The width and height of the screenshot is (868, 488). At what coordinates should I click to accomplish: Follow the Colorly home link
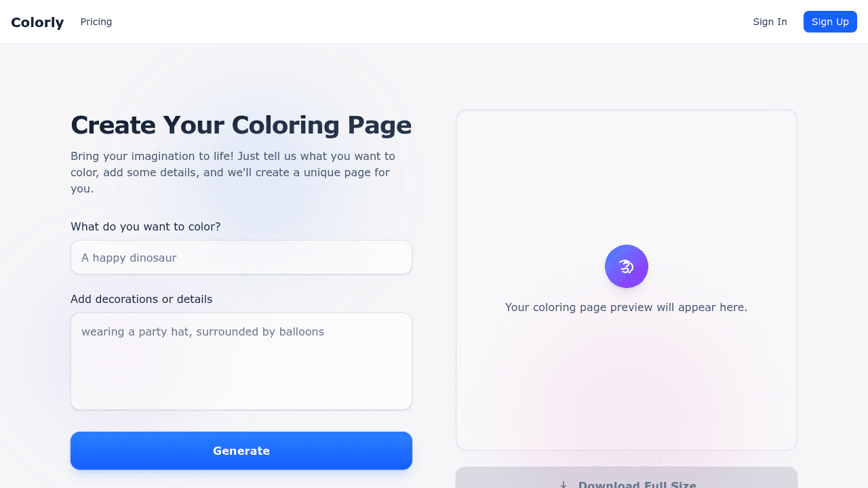click(x=37, y=22)
